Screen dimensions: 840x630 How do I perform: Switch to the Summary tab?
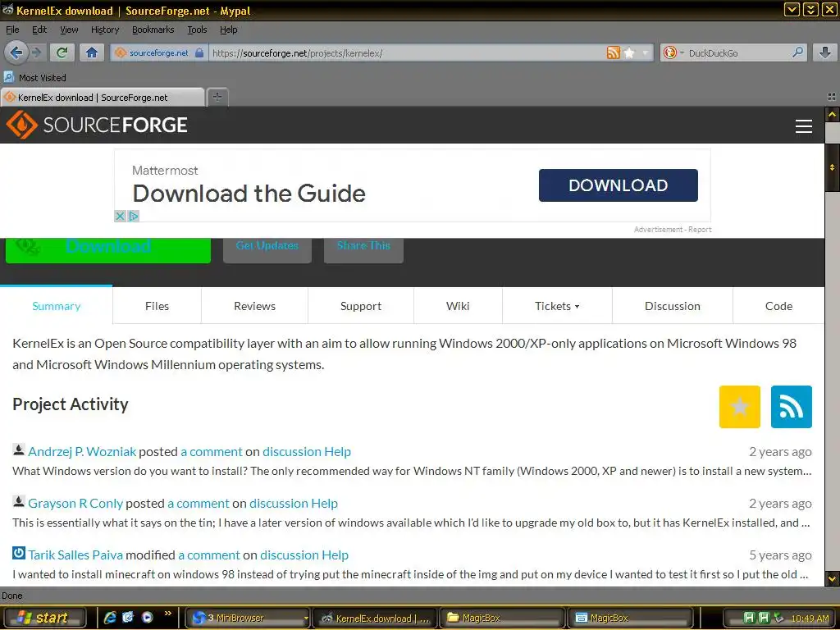tap(57, 306)
